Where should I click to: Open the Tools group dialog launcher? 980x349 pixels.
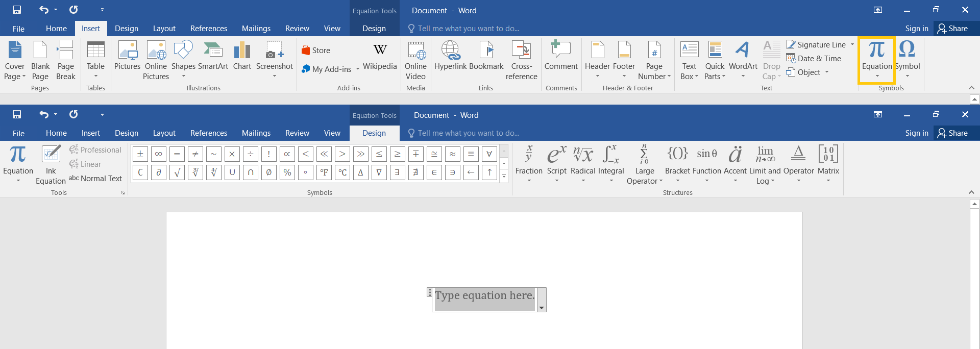(x=122, y=193)
